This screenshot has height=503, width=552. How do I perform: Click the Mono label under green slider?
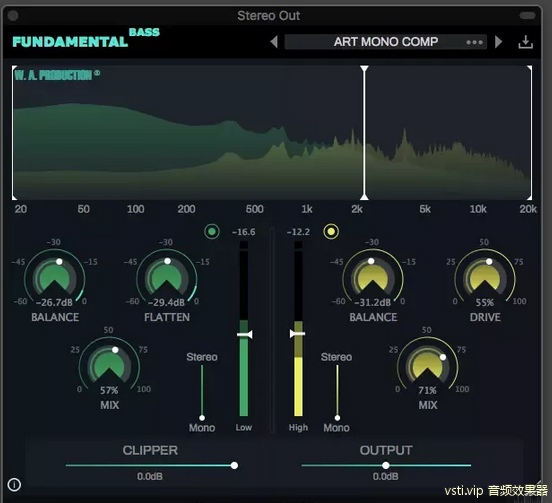[x=202, y=428]
